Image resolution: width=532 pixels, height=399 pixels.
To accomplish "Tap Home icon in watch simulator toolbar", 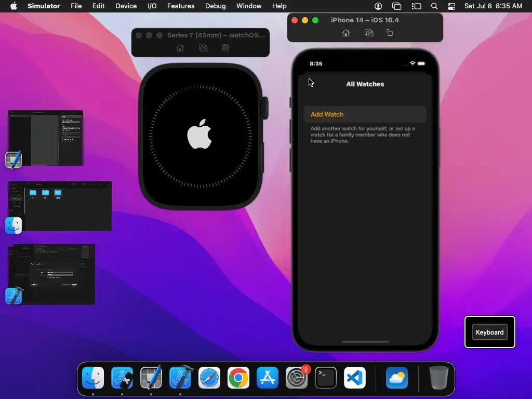I will pos(180,48).
